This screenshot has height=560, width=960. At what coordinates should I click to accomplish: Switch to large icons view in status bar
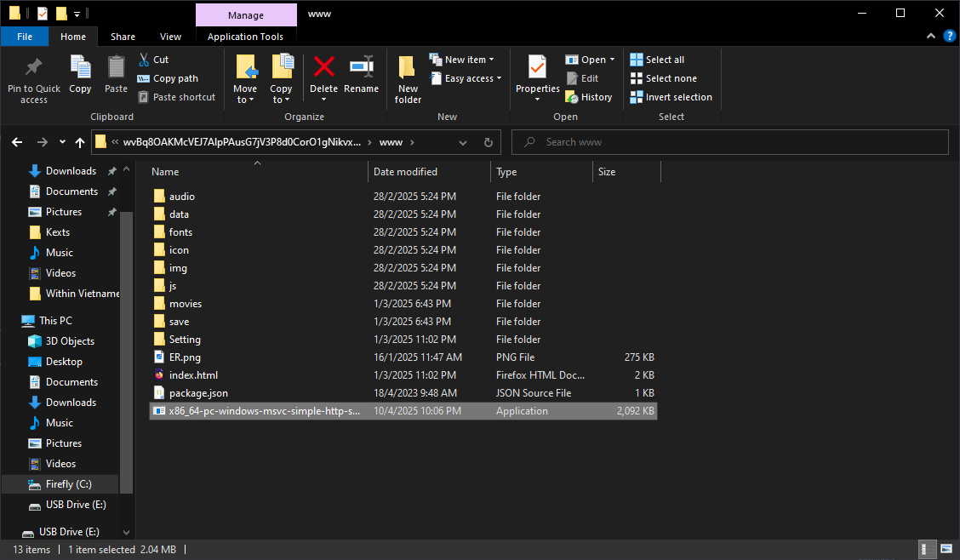[946, 550]
